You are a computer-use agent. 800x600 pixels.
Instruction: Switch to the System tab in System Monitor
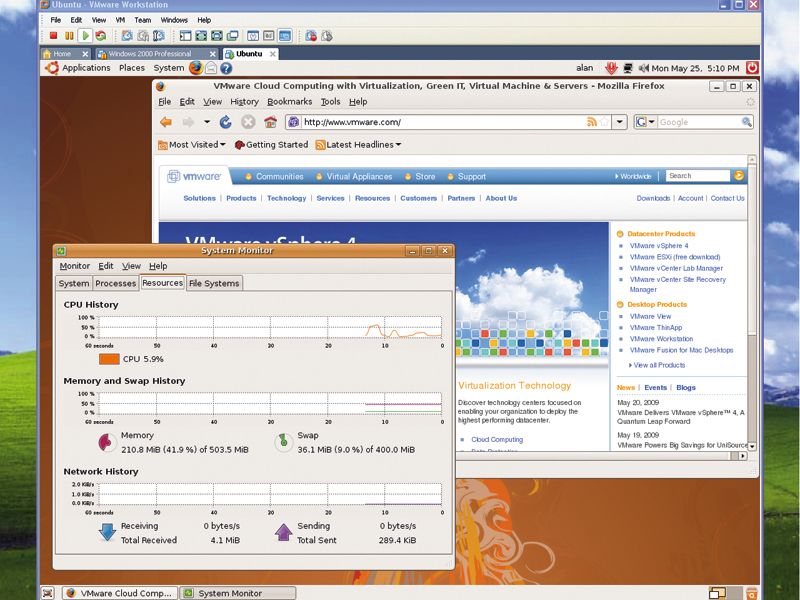point(74,283)
